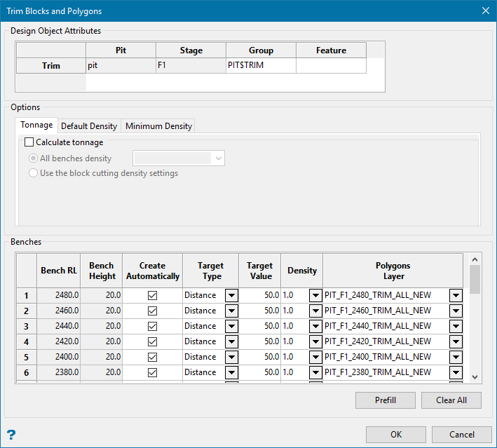Confirm with the OK button

pyautogui.click(x=396, y=435)
